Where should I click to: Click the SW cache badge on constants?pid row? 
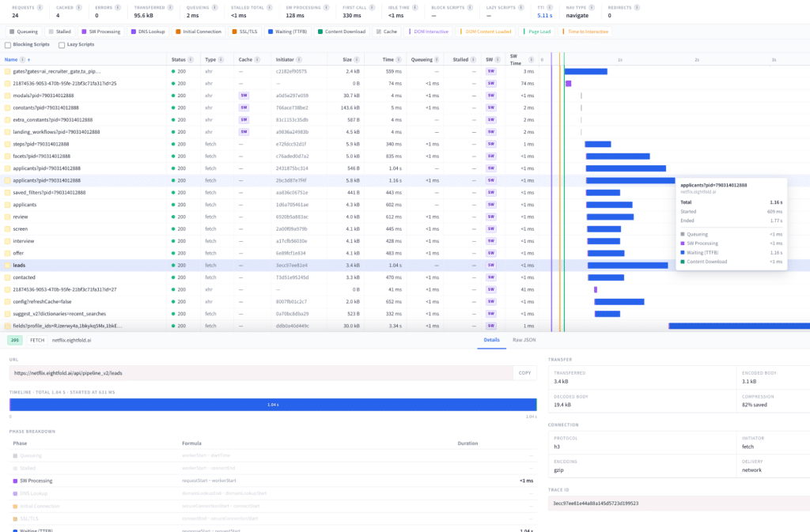pos(244,108)
